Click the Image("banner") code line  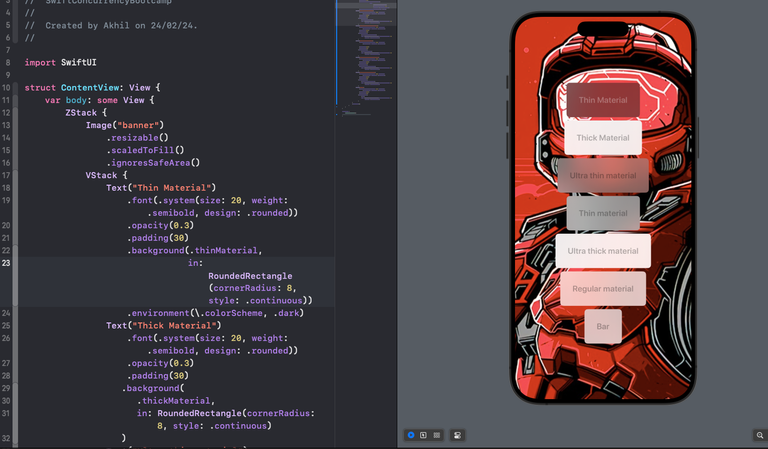point(125,125)
